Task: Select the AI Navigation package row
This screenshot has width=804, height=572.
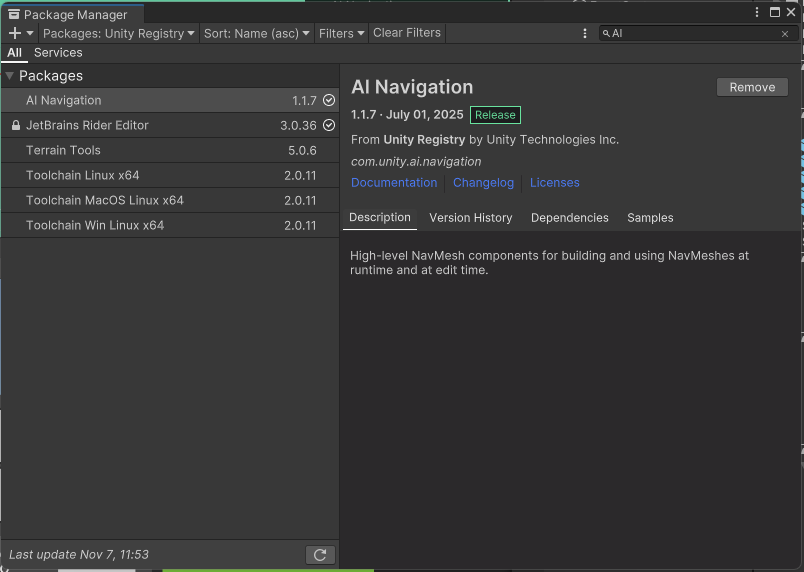Action: pos(170,100)
